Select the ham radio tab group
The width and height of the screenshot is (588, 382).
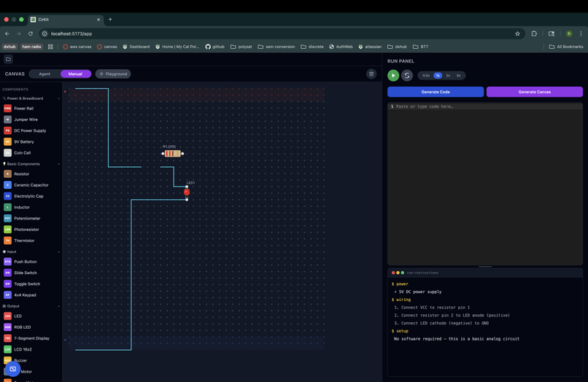pyautogui.click(x=31, y=47)
